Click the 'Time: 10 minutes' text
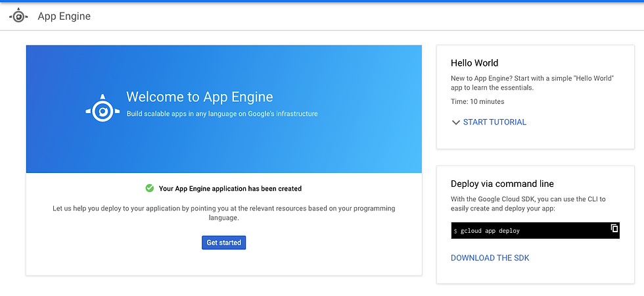Screen dimensions: 644x296 pyautogui.click(x=478, y=101)
